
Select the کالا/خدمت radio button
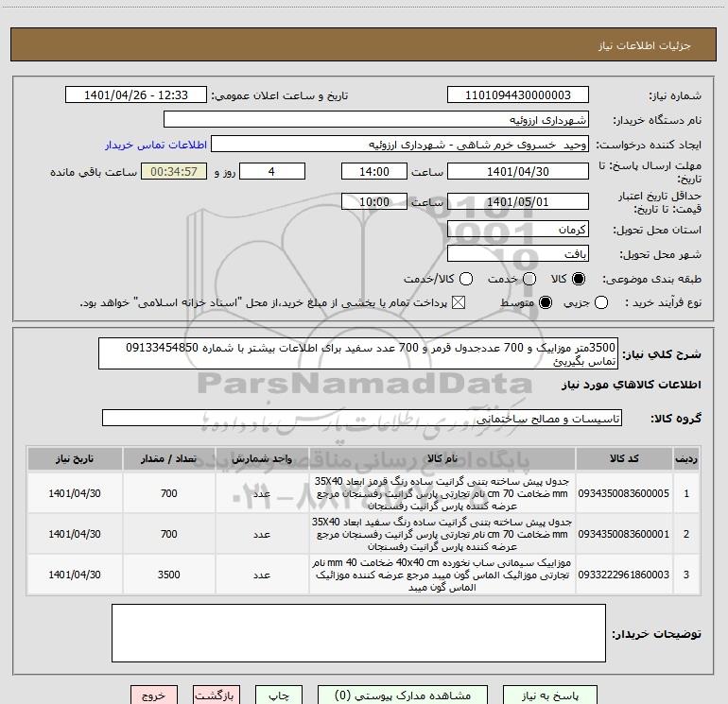(466, 279)
